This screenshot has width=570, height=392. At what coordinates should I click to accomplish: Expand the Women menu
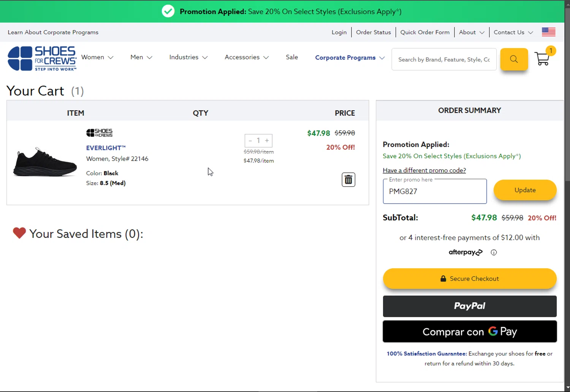pyautogui.click(x=97, y=57)
